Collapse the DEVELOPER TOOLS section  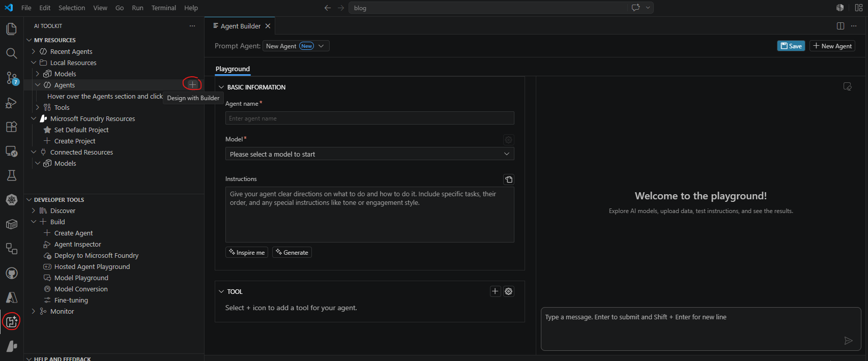click(29, 200)
